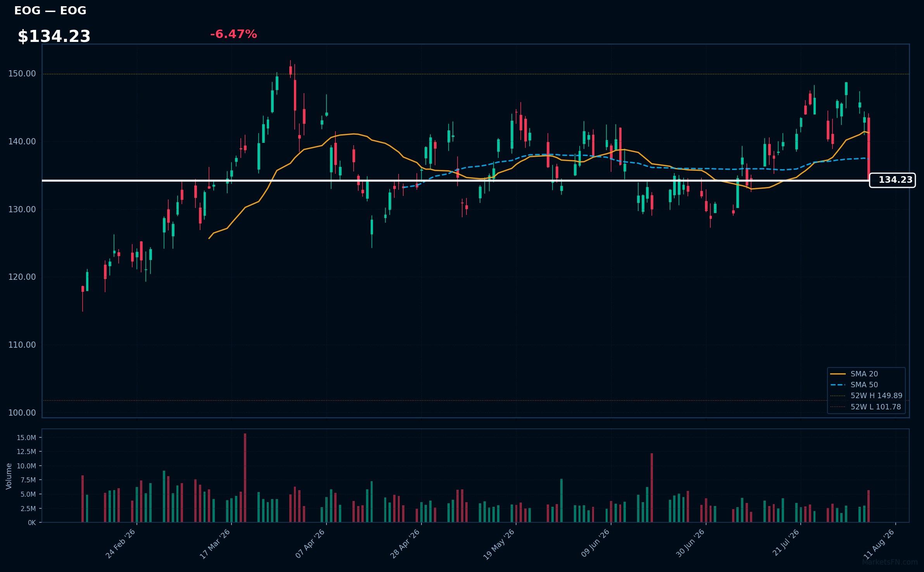924x572 pixels.
Task: Click the 5.0M volume axis label
Action: pyautogui.click(x=28, y=494)
